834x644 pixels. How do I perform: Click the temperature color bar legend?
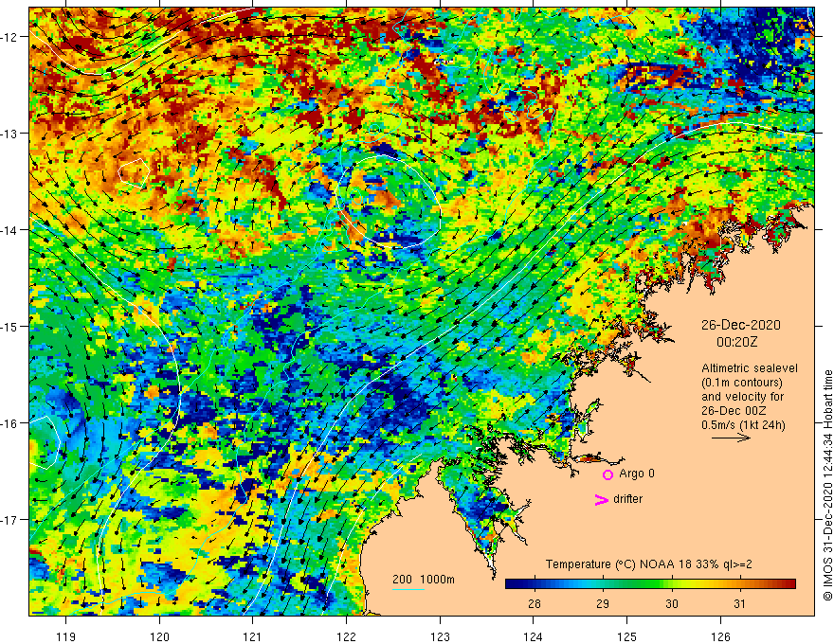pos(650,584)
